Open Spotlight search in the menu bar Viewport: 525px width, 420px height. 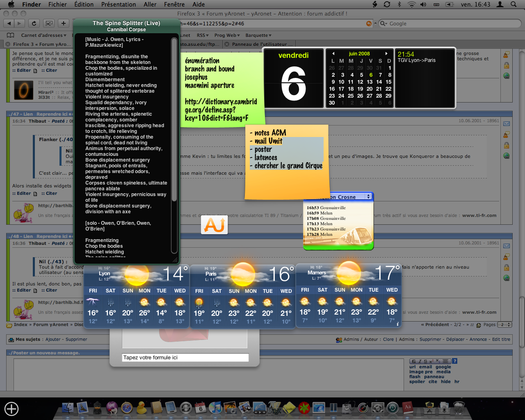coord(514,5)
